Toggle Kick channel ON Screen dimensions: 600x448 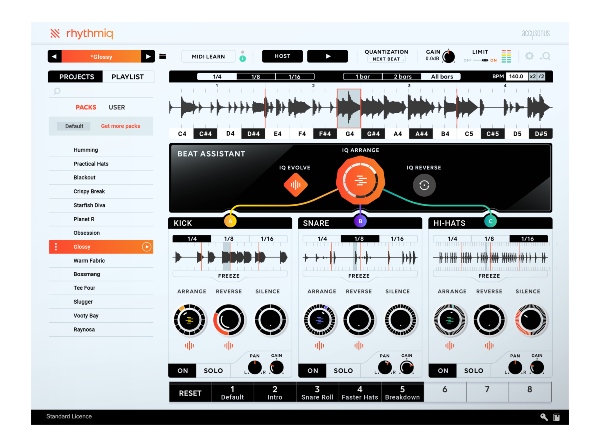(x=183, y=370)
